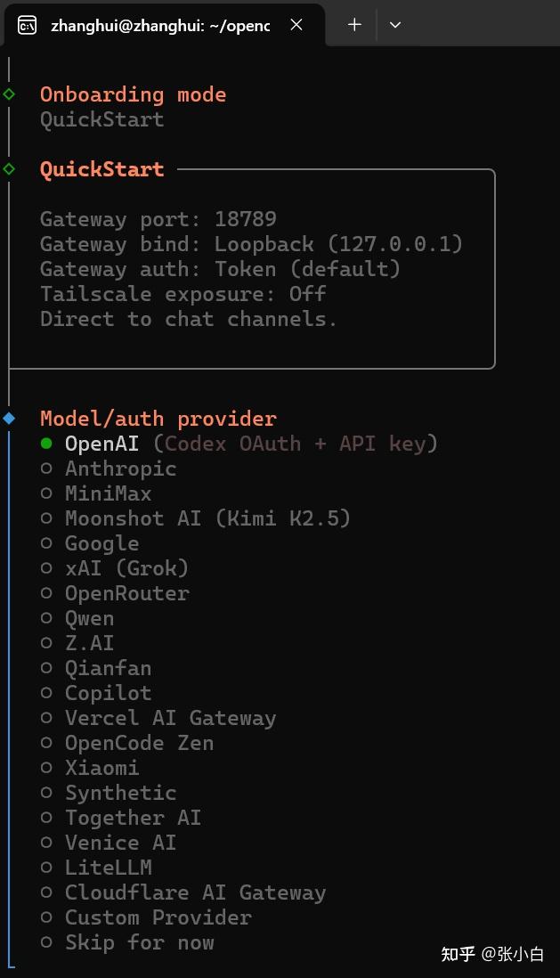This screenshot has width=560, height=978.
Task: Switch to the zhanghui@zhanghui terminal tab
Action: click(x=160, y=25)
